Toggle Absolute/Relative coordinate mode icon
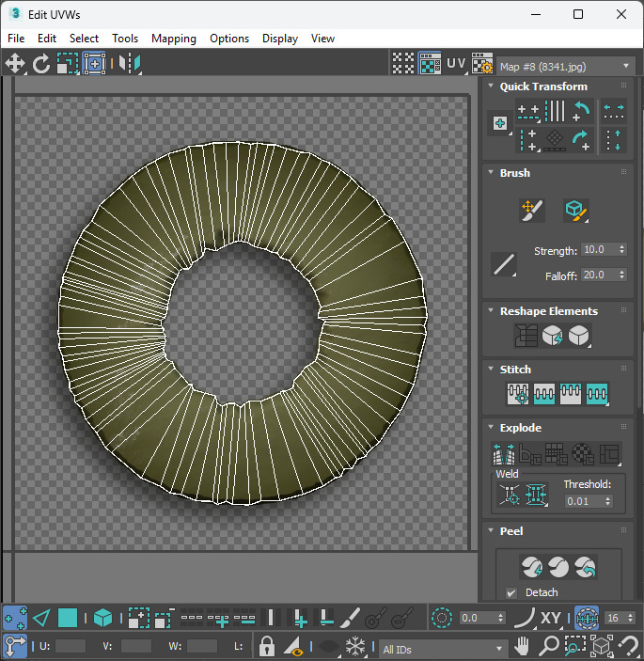This screenshot has width=644, height=661. click(x=15, y=645)
